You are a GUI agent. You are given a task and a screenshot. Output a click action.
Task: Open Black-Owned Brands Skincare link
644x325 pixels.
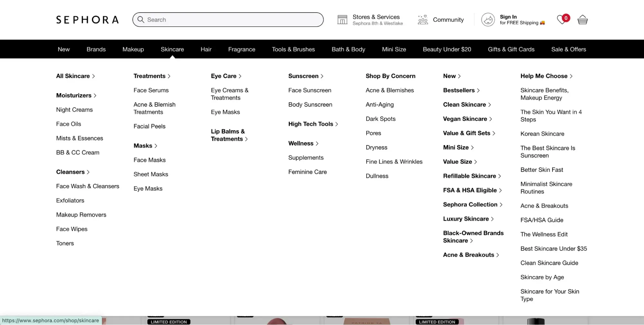(x=473, y=237)
